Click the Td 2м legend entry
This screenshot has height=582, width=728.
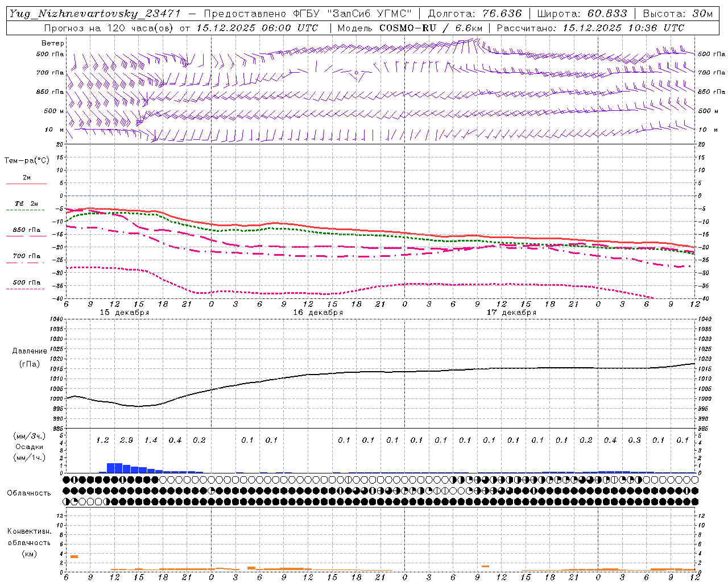(27, 203)
